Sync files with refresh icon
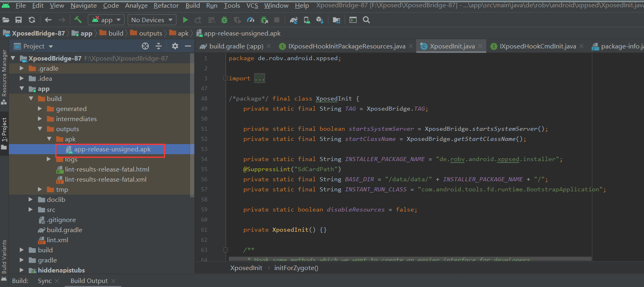The image size is (644, 287). 32,20
